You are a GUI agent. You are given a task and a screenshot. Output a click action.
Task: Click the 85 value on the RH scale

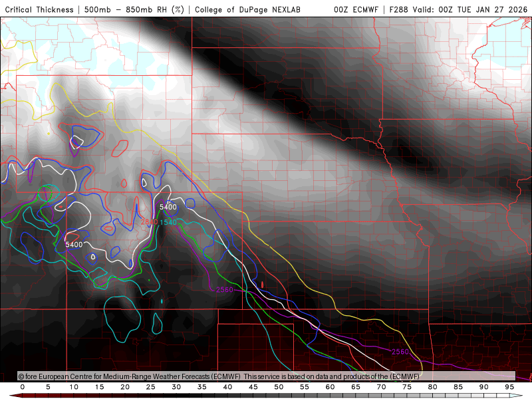coord(458,387)
